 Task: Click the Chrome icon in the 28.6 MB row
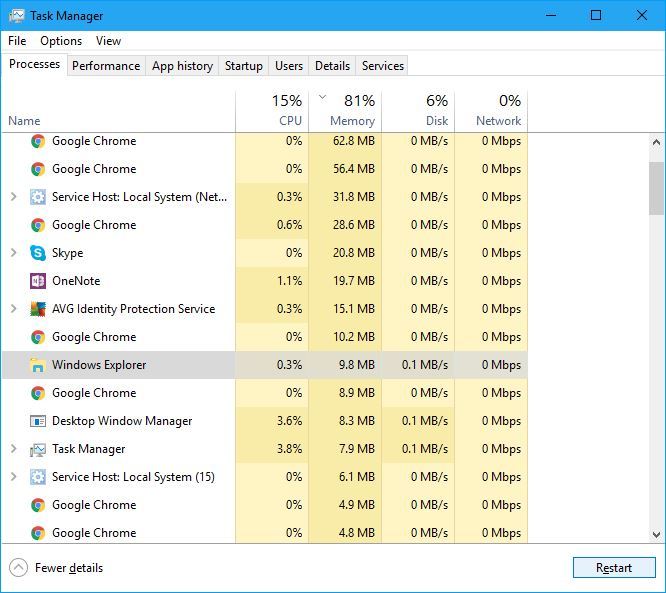[38, 225]
